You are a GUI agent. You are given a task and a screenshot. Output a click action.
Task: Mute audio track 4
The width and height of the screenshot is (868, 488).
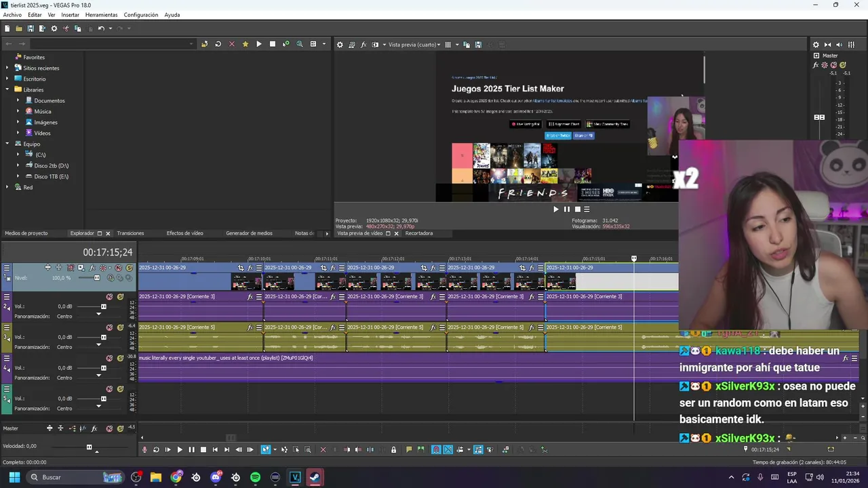click(x=109, y=359)
